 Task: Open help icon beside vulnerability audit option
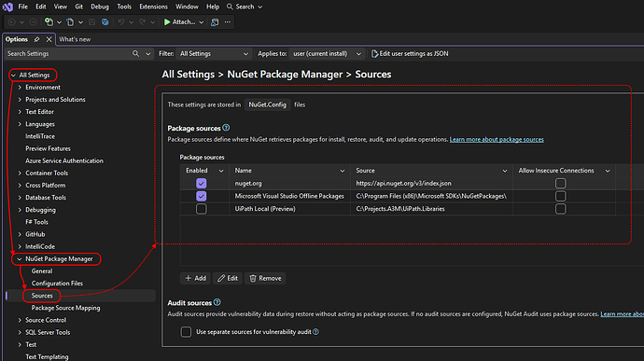point(315,332)
